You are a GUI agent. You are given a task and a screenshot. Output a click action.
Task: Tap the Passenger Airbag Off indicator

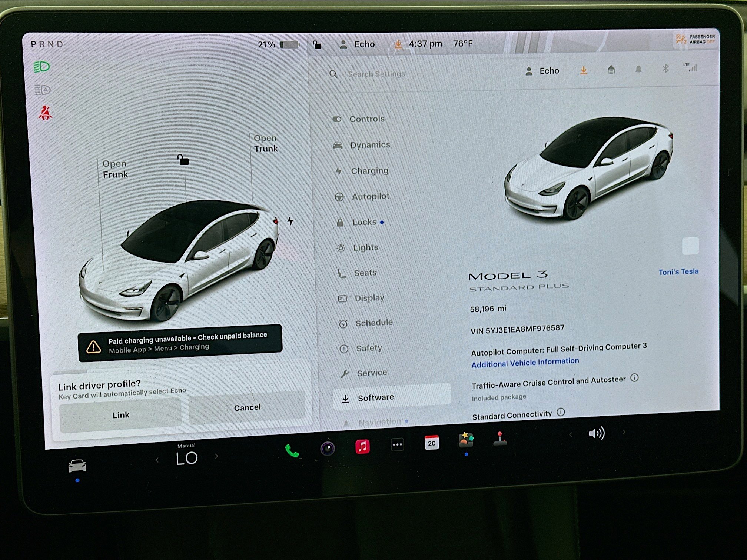coord(695,39)
